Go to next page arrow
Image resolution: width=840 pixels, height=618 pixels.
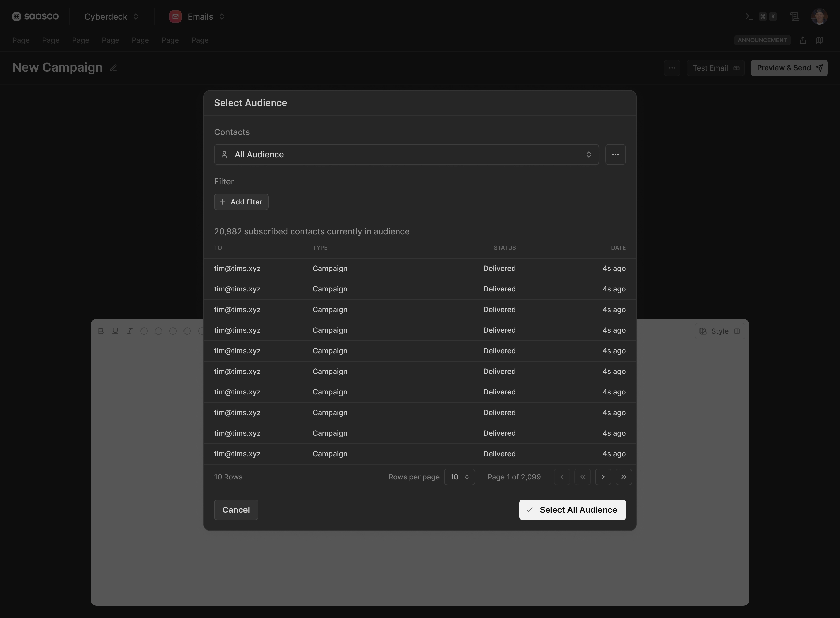(603, 477)
